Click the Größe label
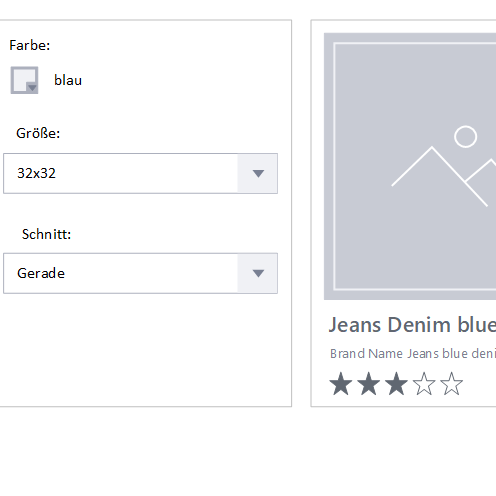 (x=38, y=133)
